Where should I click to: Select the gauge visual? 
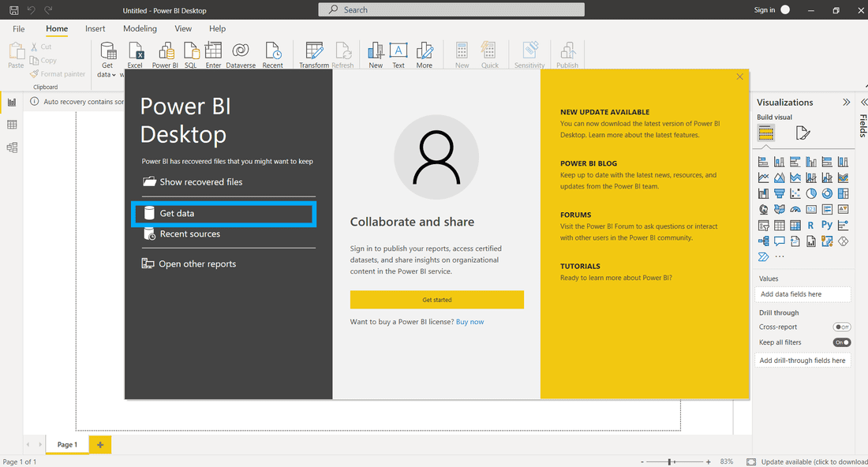click(x=795, y=209)
